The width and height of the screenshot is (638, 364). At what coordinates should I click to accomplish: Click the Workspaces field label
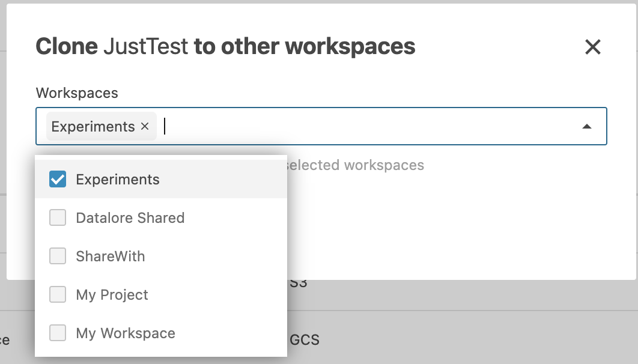click(77, 93)
